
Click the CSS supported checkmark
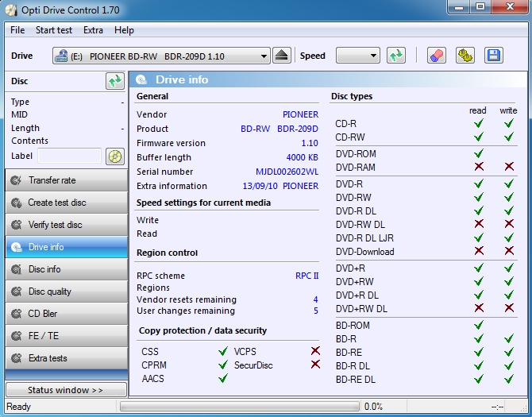tap(223, 351)
